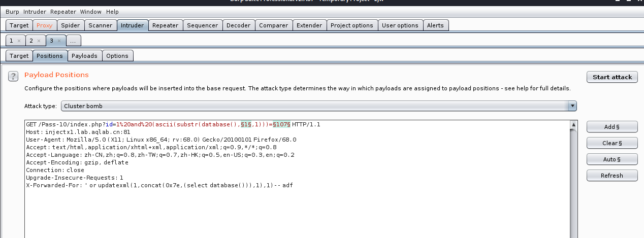Click the Accept-Language header line
Image resolution: width=644 pixels, height=238 pixels.
coord(160,155)
